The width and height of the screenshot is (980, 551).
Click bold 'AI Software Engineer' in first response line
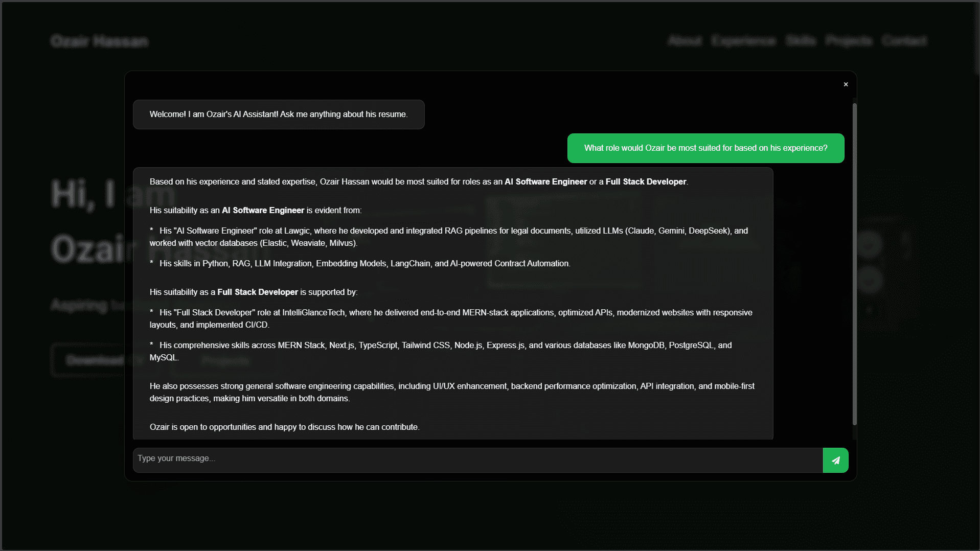pyautogui.click(x=545, y=182)
